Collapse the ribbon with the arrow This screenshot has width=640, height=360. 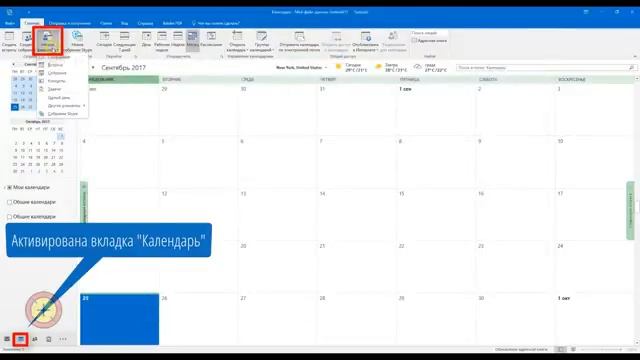[635, 56]
